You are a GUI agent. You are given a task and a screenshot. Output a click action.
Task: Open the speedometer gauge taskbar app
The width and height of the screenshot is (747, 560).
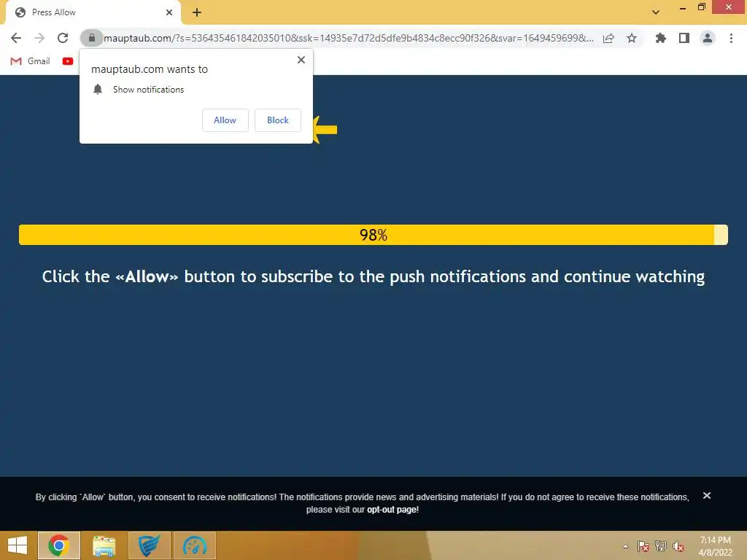tap(194, 545)
